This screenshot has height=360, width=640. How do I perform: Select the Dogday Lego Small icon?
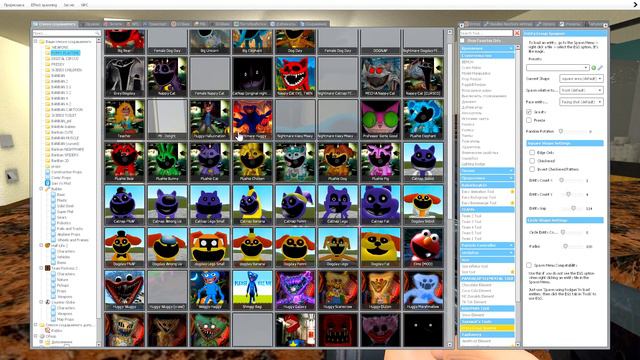click(x=209, y=247)
